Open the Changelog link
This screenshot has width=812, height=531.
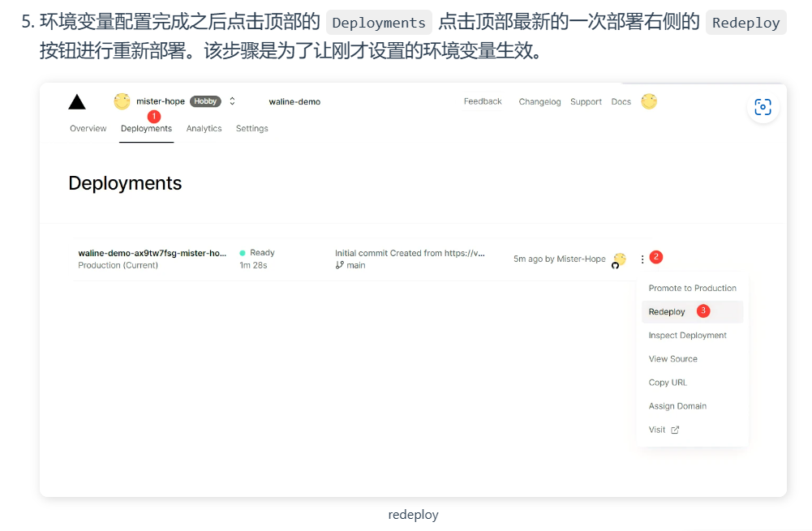click(x=539, y=102)
